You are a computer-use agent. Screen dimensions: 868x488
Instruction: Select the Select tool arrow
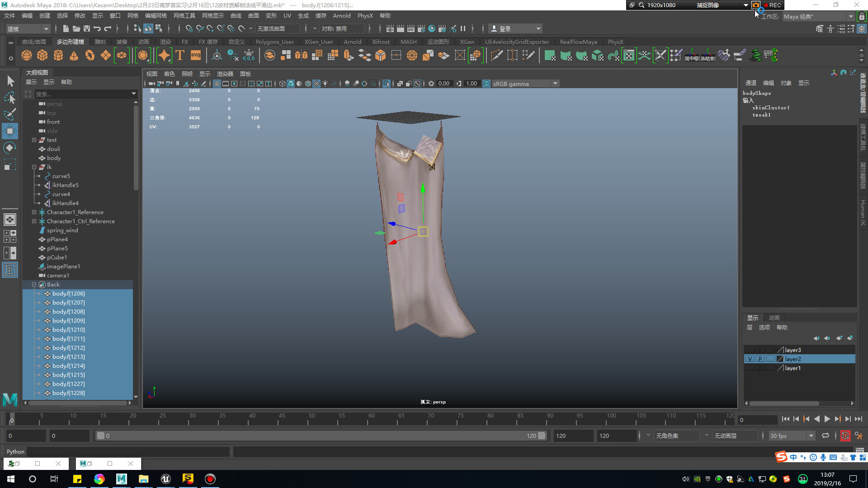[x=10, y=81]
